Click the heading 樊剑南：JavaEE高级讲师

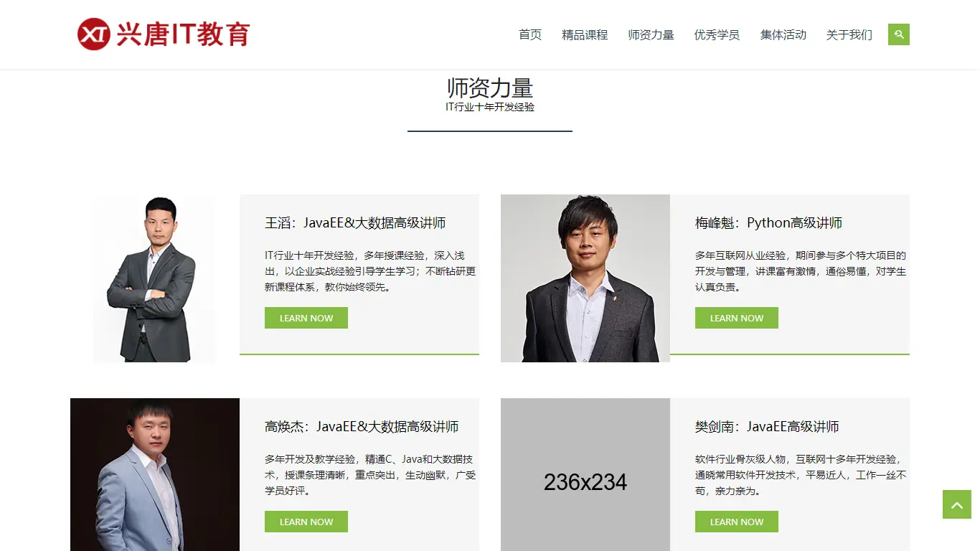coord(767,427)
